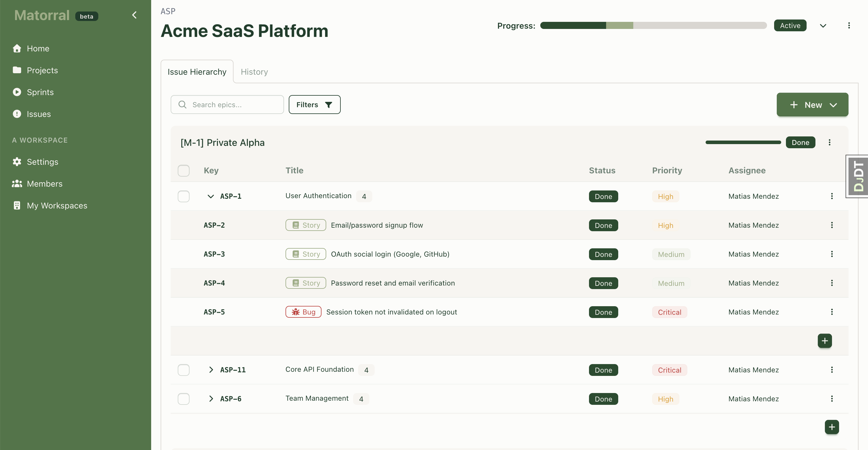Open the Filters button

pos(314,105)
